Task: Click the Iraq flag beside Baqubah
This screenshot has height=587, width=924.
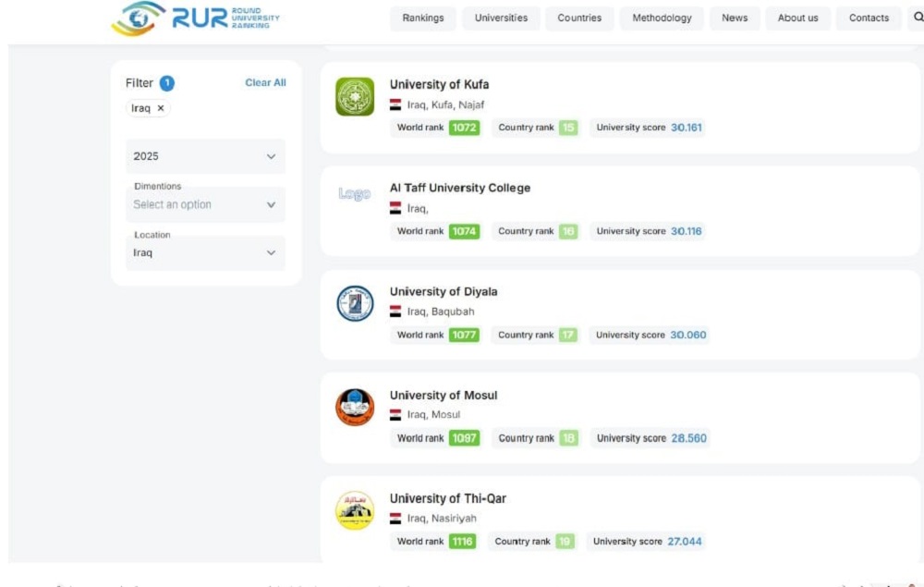Action: (395, 312)
